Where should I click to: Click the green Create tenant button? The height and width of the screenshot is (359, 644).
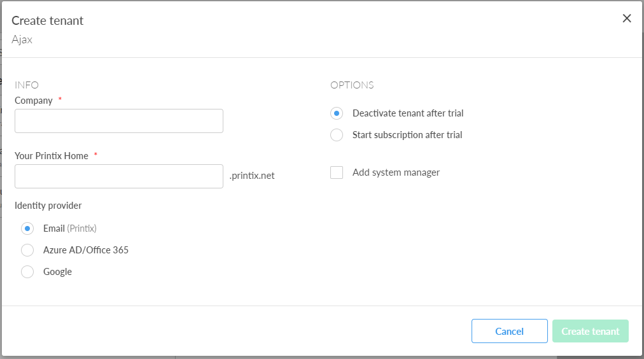590,331
